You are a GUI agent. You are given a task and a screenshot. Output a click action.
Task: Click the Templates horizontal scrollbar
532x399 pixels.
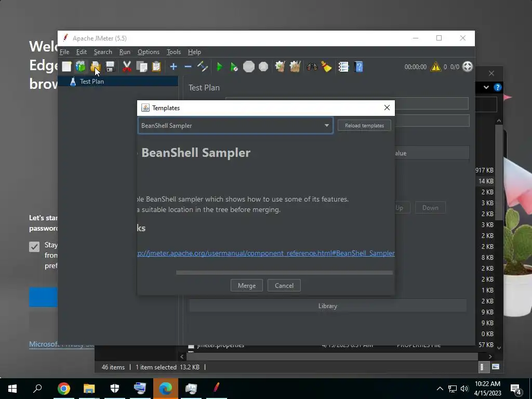click(284, 273)
